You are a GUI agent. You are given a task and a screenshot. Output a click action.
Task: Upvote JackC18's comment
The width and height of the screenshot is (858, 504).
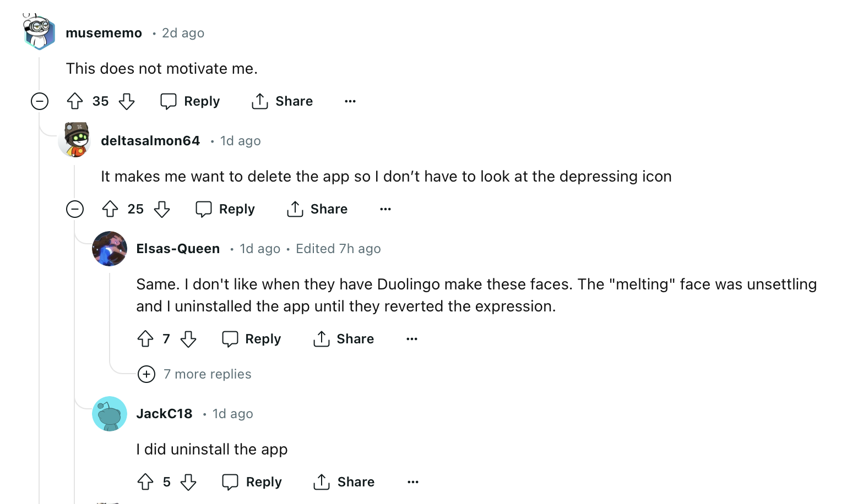(x=145, y=482)
